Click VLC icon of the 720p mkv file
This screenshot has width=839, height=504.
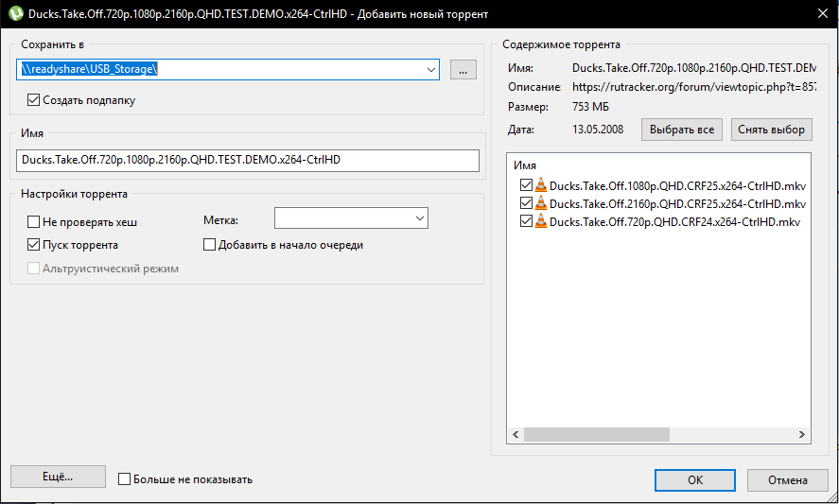(541, 221)
